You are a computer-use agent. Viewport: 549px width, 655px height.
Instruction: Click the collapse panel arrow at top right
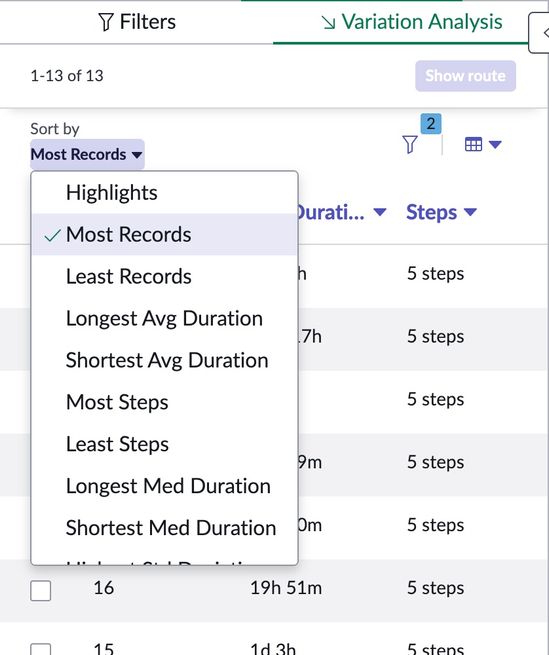(x=541, y=33)
